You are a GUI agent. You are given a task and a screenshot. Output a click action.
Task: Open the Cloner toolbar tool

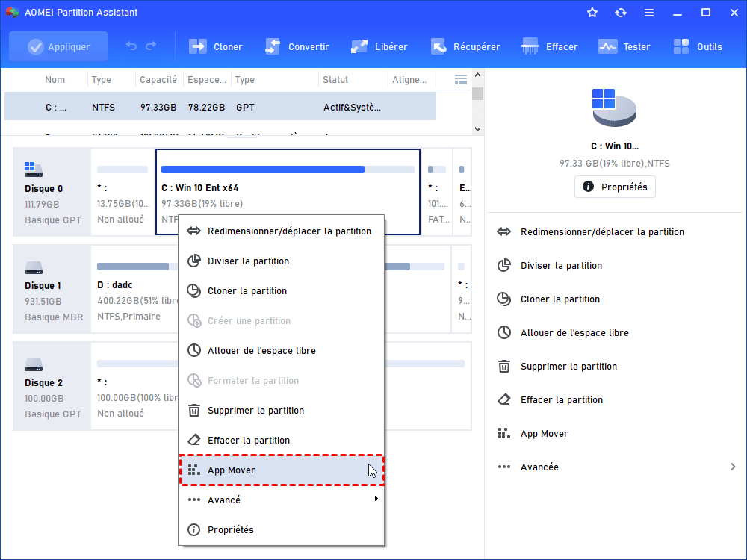216,46
